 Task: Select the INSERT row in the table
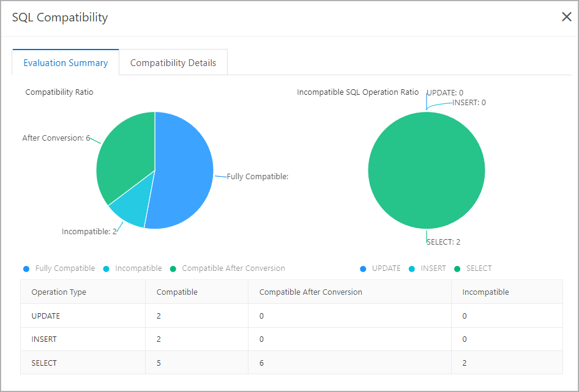pos(292,339)
